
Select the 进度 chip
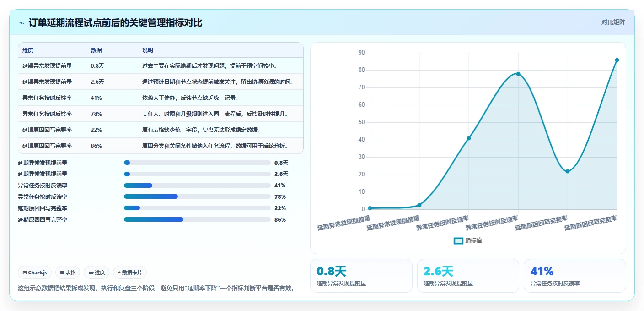(x=97, y=273)
